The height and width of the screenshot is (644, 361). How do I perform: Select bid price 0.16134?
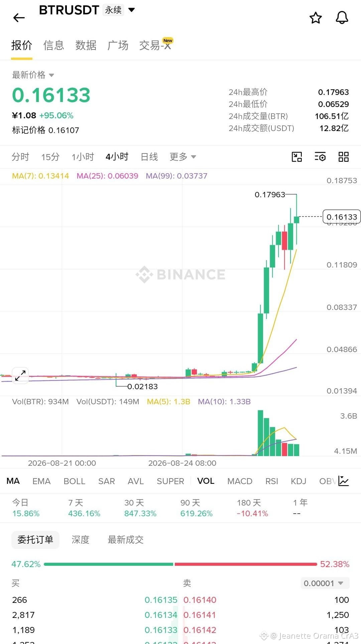pos(161,615)
